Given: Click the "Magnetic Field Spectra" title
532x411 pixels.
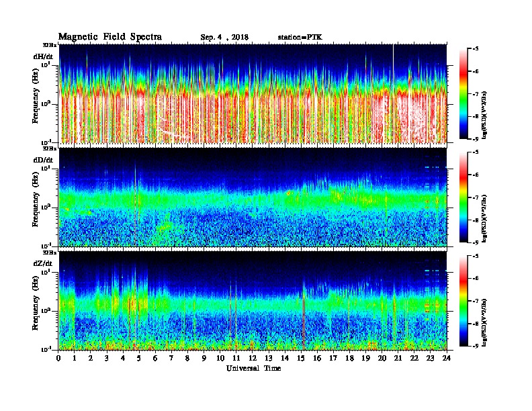Looking at the screenshot, I should [x=110, y=37].
